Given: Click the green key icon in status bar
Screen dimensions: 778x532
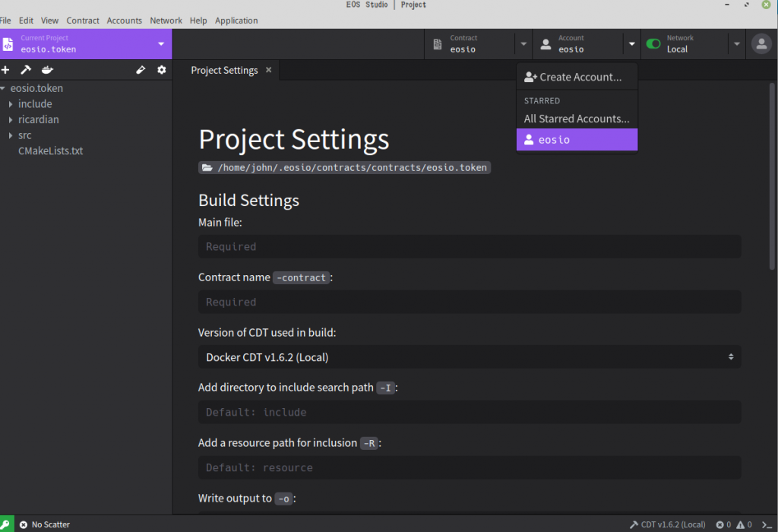Looking at the screenshot, I should [x=6, y=524].
